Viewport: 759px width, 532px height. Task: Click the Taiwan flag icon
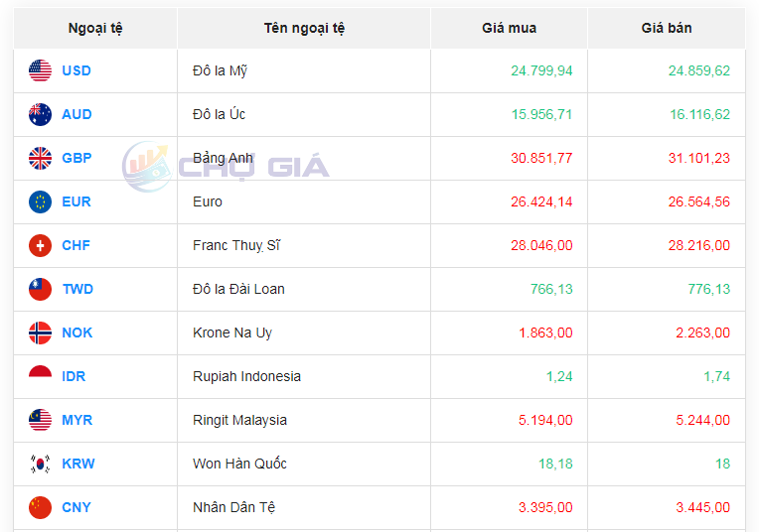coord(40,289)
